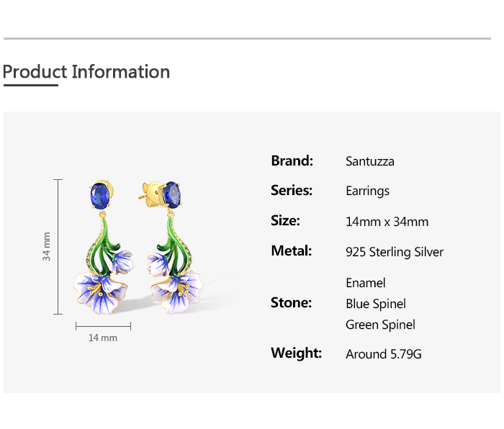Click the 14 mm width label

point(103,338)
